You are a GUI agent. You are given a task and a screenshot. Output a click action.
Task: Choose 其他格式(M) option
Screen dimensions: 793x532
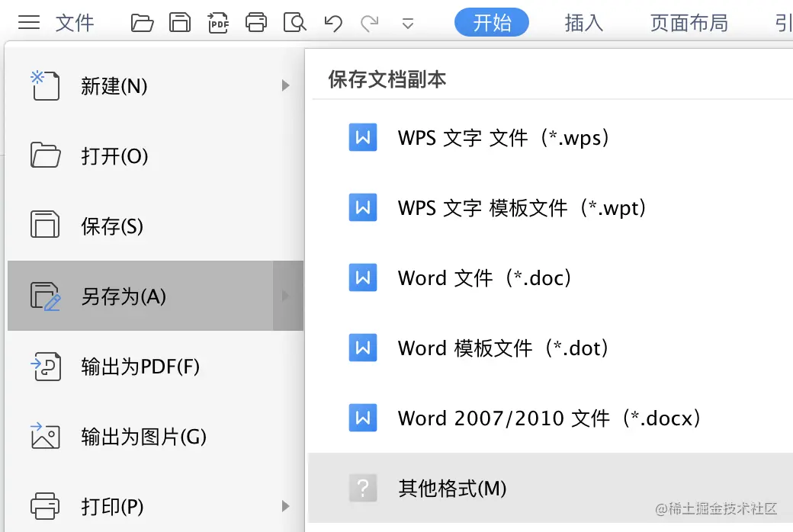tap(551, 488)
